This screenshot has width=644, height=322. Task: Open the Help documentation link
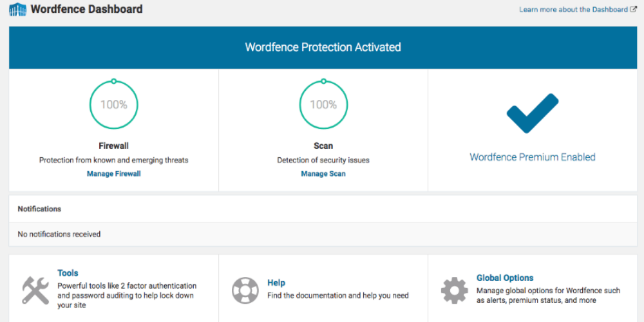coord(276,283)
